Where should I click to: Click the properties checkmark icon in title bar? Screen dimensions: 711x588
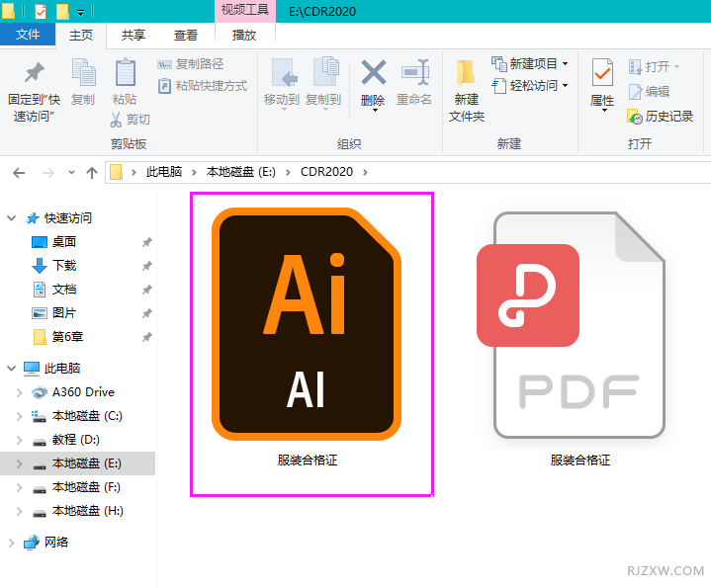point(41,11)
